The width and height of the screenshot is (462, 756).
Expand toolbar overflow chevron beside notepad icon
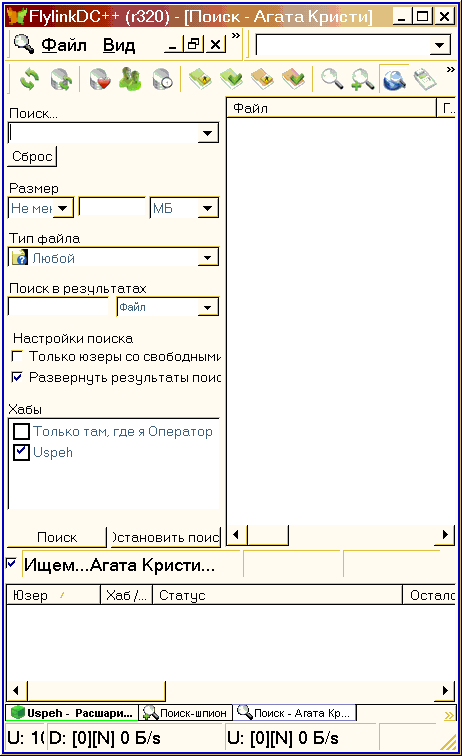tap(450, 69)
